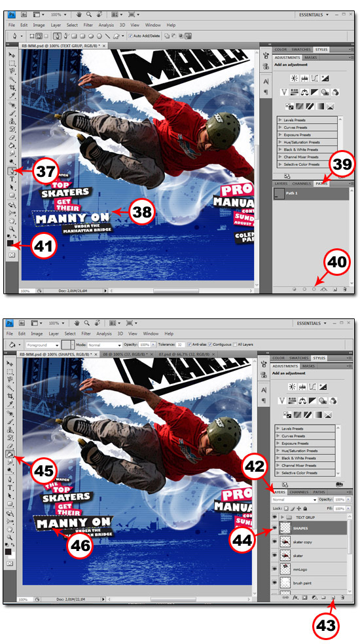
Task: Create a new layer in the Layers panel
Action: tap(333, 597)
